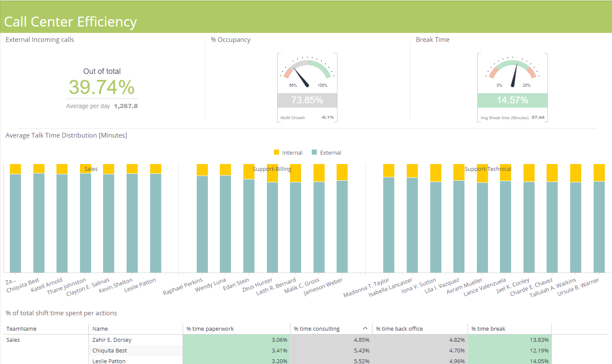Click the Sales group label in chart

[90, 169]
